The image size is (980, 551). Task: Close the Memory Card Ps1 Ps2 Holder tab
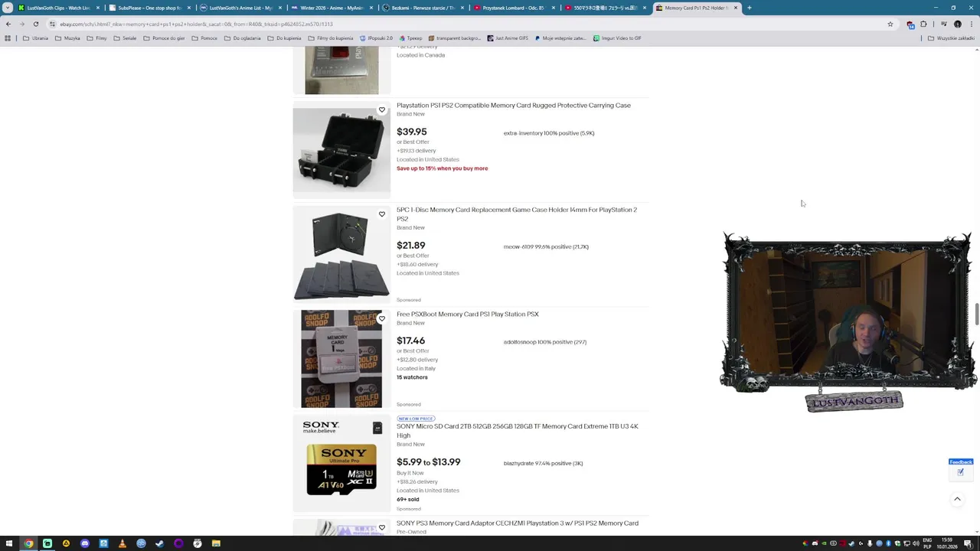click(x=736, y=8)
